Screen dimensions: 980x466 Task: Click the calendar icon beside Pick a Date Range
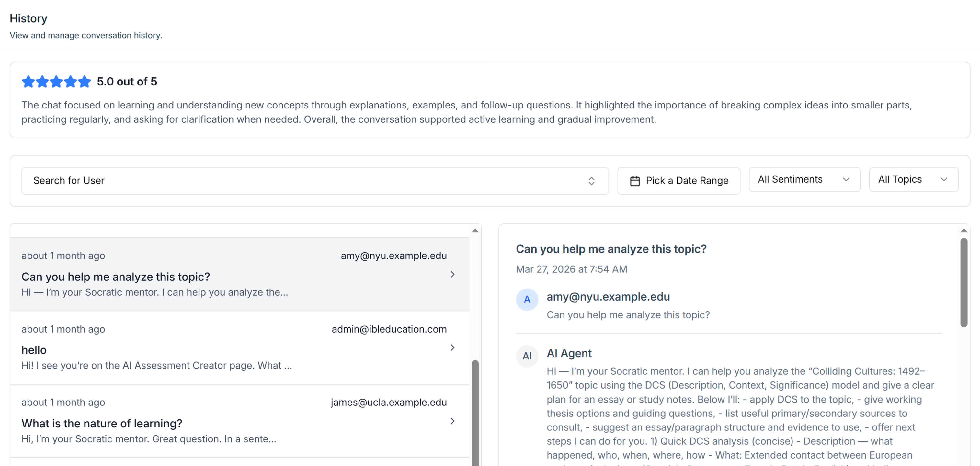click(x=634, y=181)
